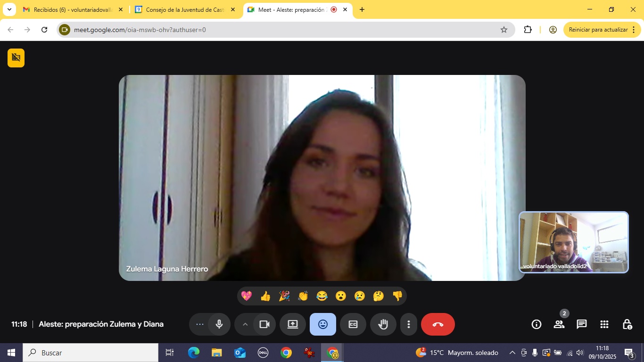Image resolution: width=644 pixels, height=362 pixels.
Task: Toggle closed captions CC button
Action: coord(353,324)
